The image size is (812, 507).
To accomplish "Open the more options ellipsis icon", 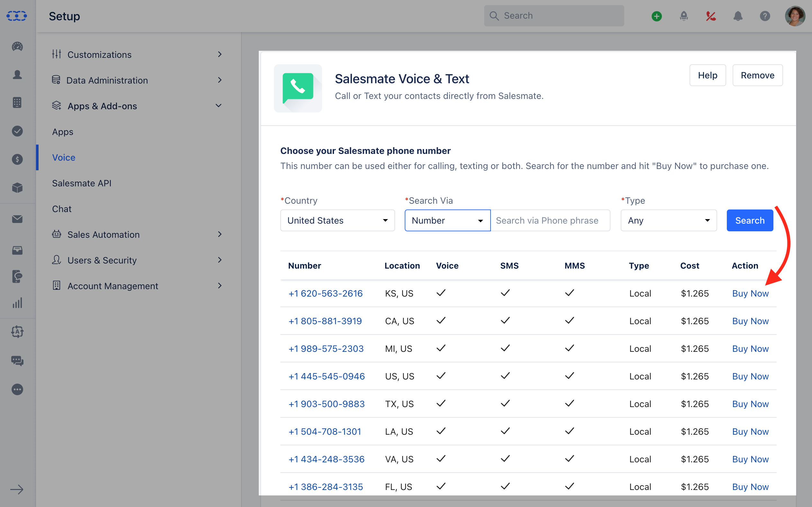I will [17, 389].
